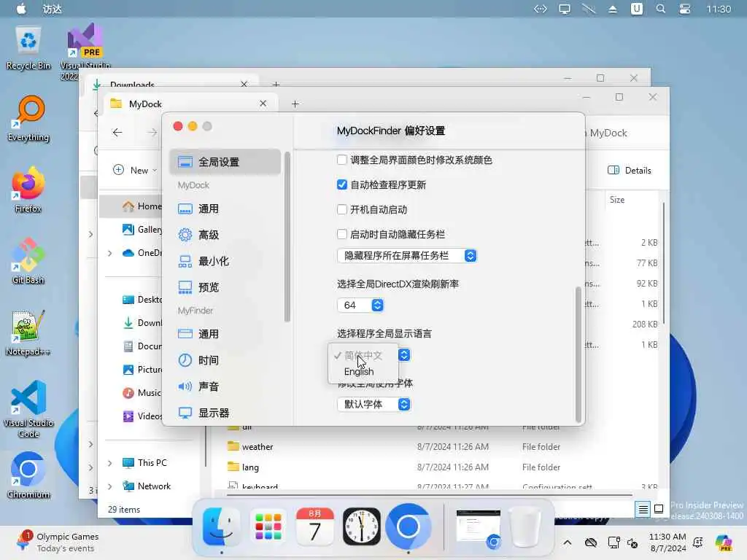Select 全局设置 in preferences sidebar
This screenshot has width=747, height=560.
225,162
